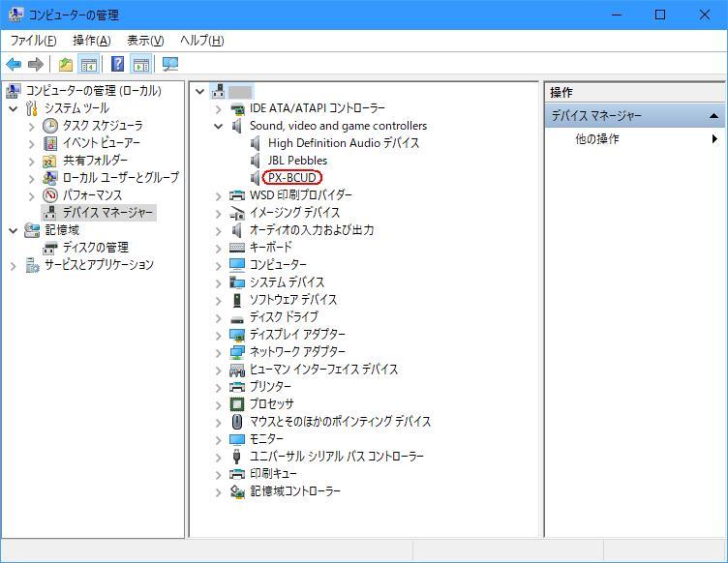Maximize the コンピューターの管理 window

point(660,15)
